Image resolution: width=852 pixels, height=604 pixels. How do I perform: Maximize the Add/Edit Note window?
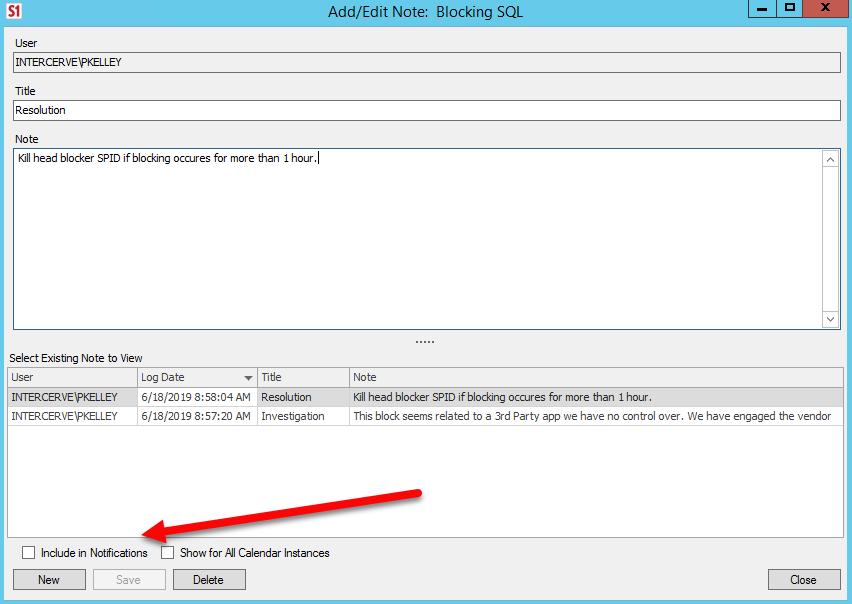(790, 9)
